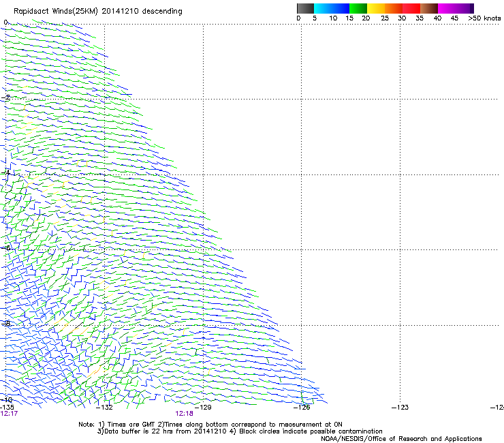Click the red 30-35 knots color swatch
Image resolution: width=504 pixels, height=443 pixels.
coord(411,8)
